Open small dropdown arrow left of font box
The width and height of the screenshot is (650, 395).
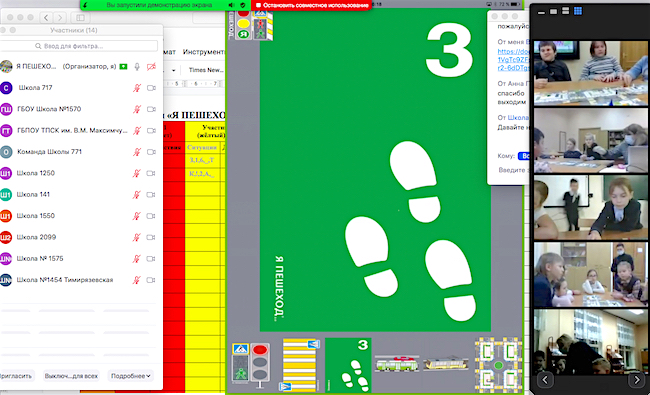pyautogui.click(x=174, y=70)
